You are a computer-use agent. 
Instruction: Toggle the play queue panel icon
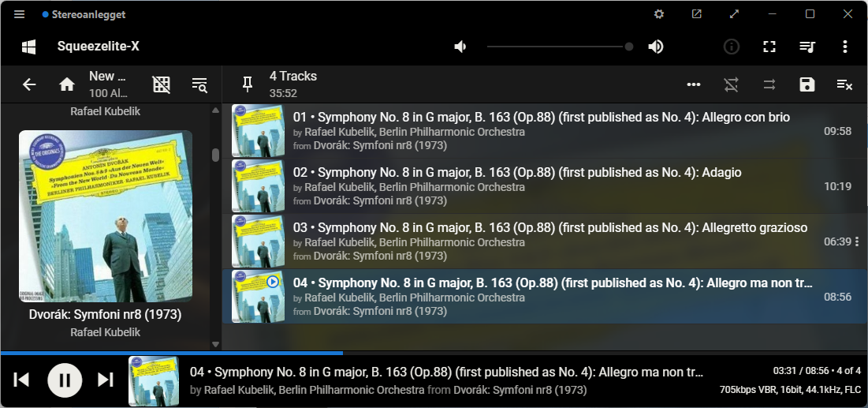(807, 47)
